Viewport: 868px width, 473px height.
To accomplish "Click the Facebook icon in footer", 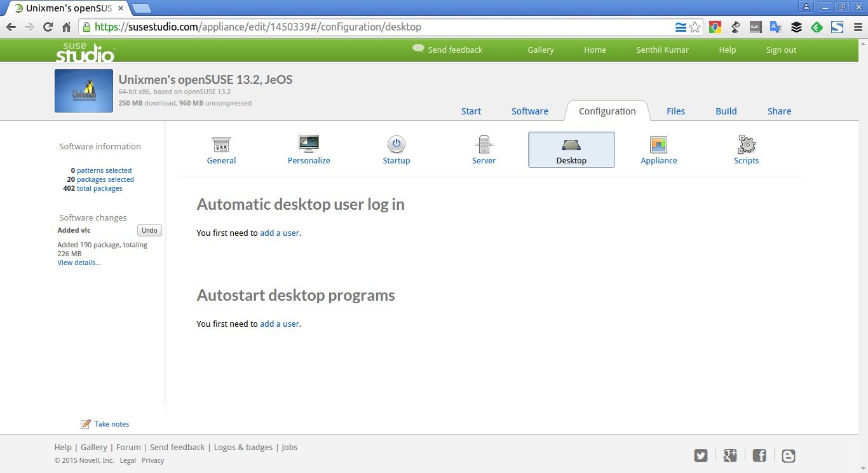I will (x=759, y=455).
